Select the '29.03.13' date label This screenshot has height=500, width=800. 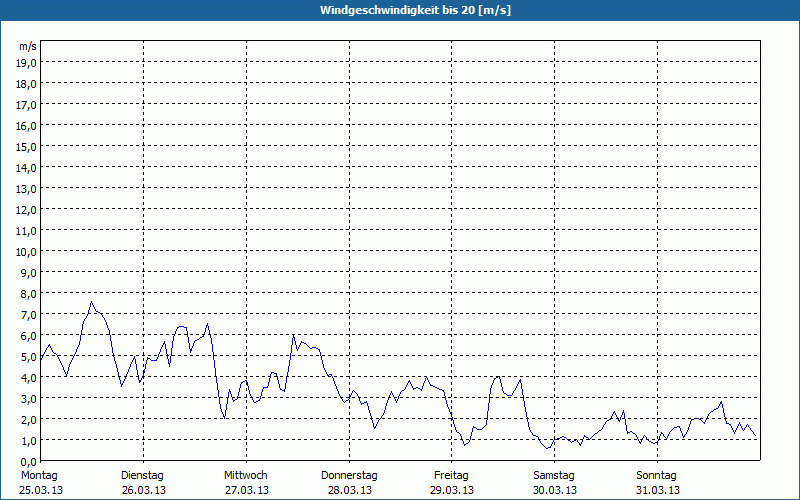[452, 490]
